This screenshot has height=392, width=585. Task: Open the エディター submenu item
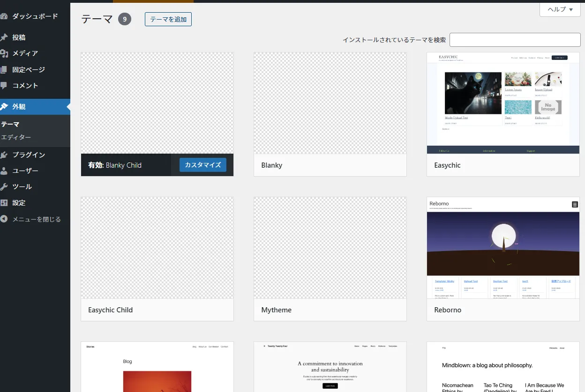tap(16, 137)
